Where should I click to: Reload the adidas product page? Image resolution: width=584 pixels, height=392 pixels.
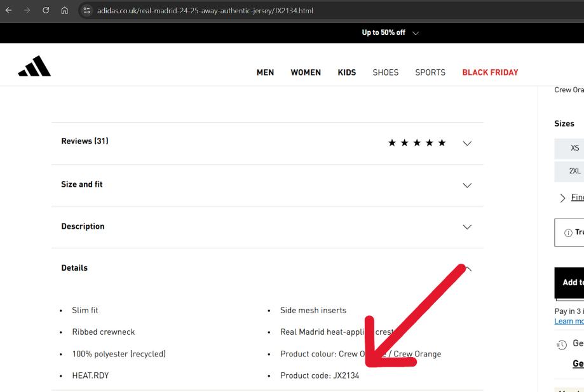pos(46,10)
